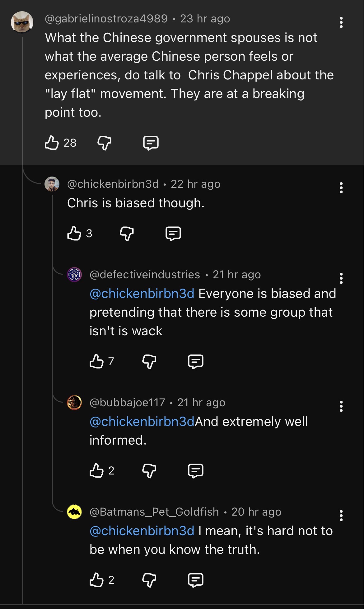Open options menu for chickenbirbn3d's reply
The width and height of the screenshot is (364, 609).
[341, 188]
